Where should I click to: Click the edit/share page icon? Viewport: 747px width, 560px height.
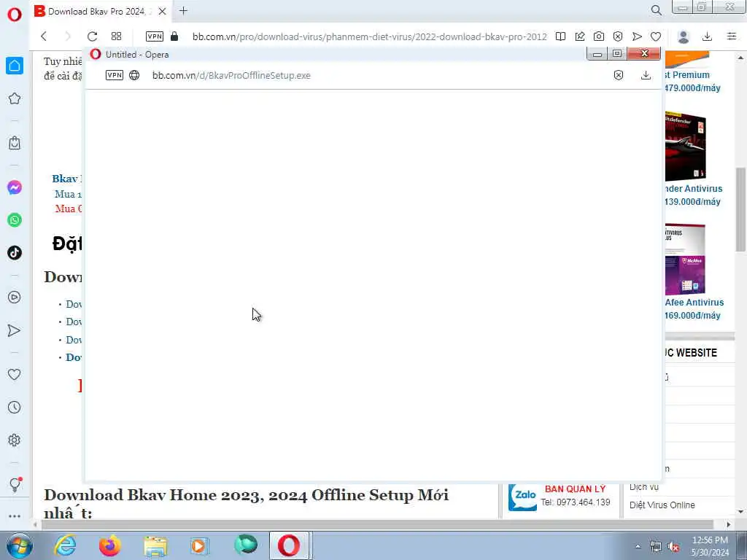tap(580, 36)
